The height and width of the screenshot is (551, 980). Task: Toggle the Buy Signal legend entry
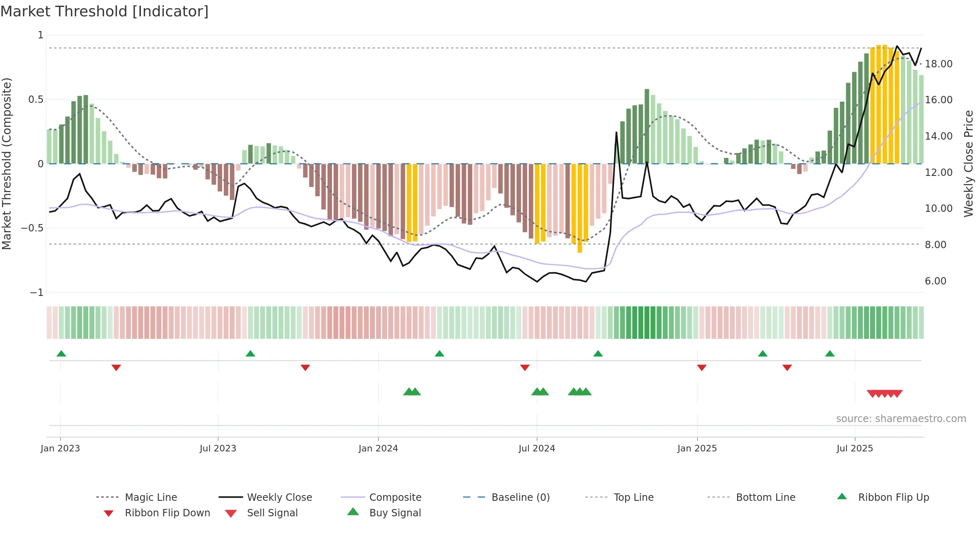pos(384,513)
